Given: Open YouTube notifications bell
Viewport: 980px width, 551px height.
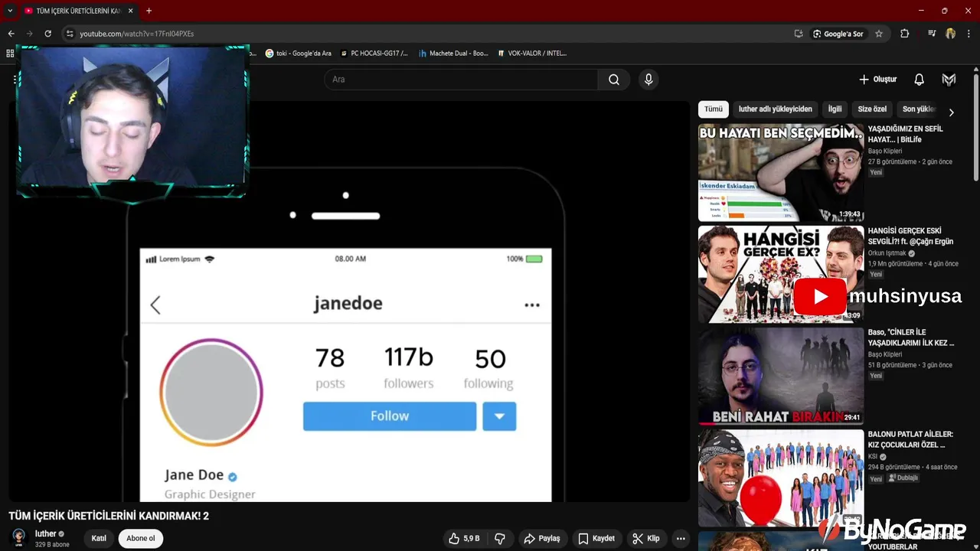Looking at the screenshot, I should point(920,80).
